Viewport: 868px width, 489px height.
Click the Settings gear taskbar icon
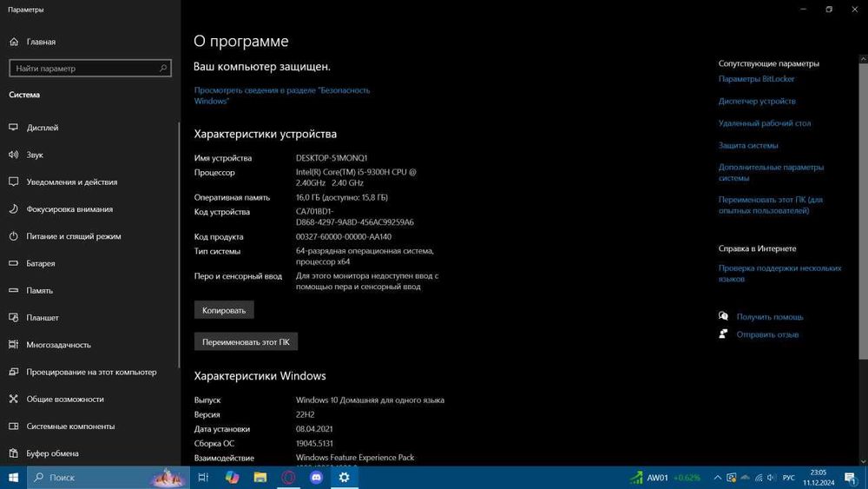345,478
